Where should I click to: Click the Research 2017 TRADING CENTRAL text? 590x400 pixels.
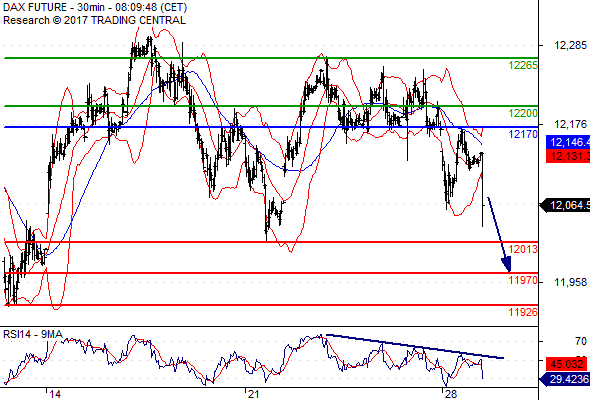(94, 20)
